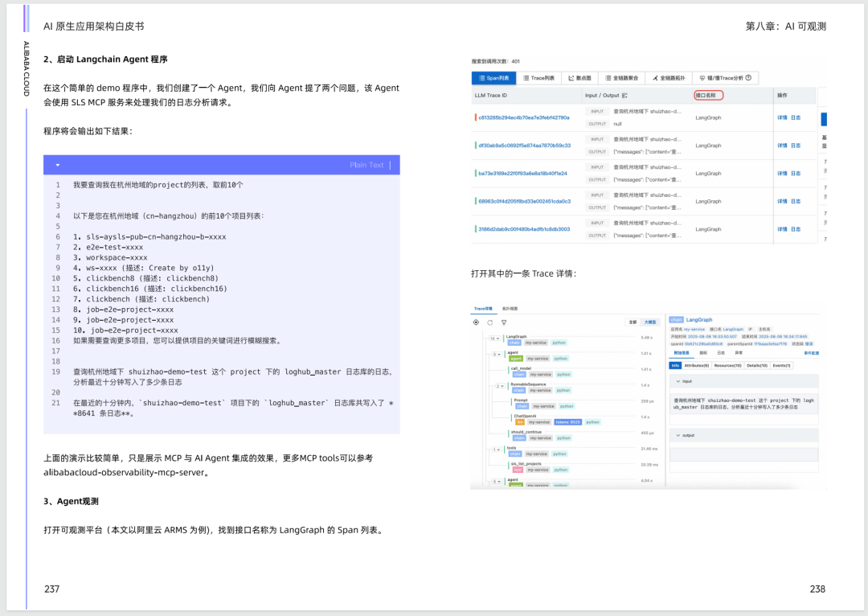Click the sort icon next to Input / Output
The height and width of the screenshot is (616, 868).
(x=625, y=95)
